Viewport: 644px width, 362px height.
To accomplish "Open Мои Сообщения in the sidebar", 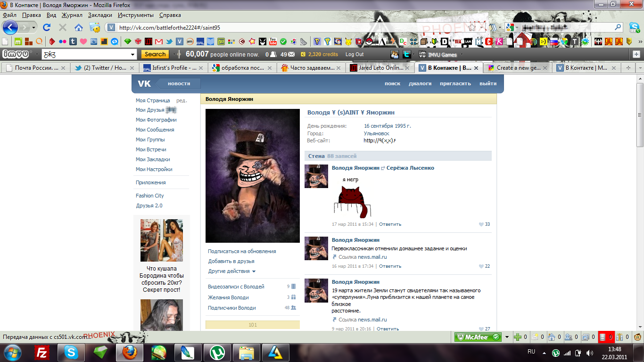I will (x=155, y=130).
